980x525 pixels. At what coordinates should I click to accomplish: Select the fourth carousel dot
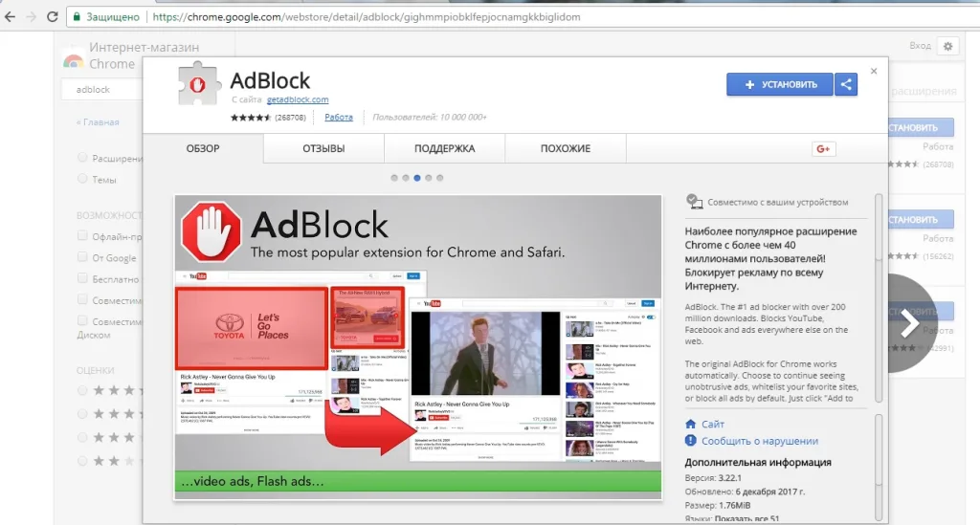click(428, 178)
